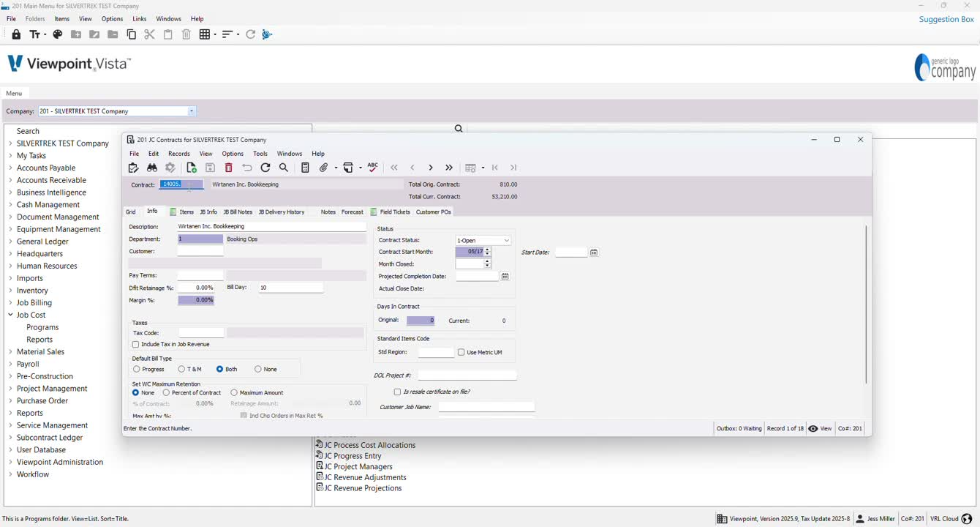Click the new record icon

tap(192, 168)
